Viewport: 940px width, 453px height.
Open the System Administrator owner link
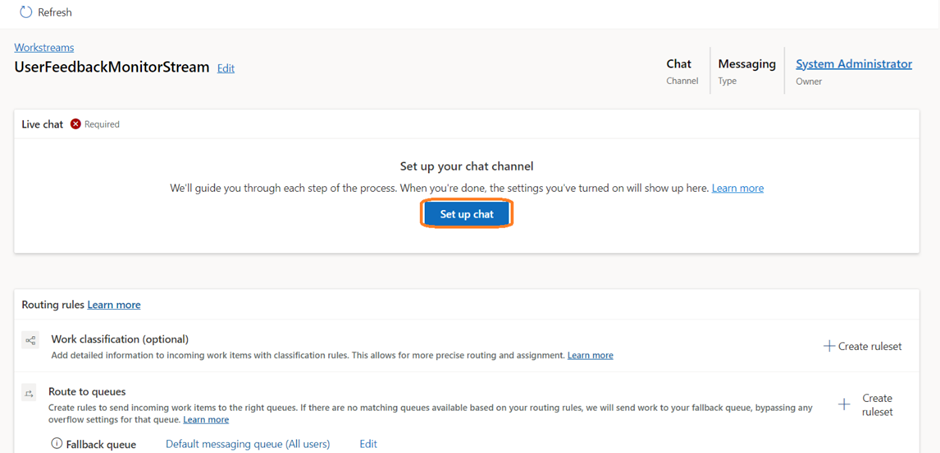pyautogui.click(x=853, y=64)
